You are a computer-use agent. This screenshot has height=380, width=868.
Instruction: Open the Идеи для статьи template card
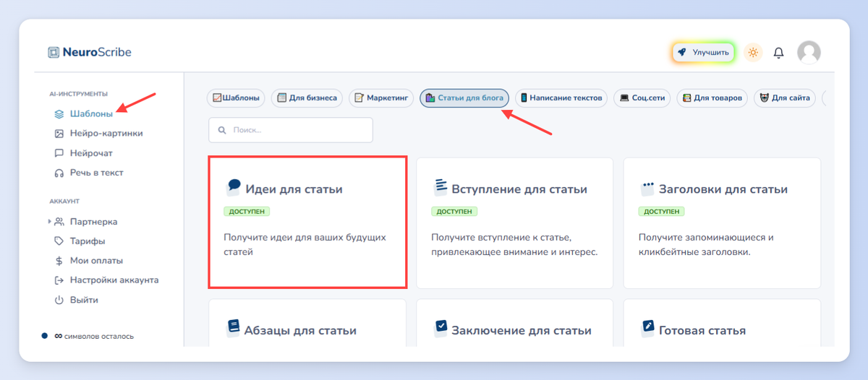[x=307, y=223]
